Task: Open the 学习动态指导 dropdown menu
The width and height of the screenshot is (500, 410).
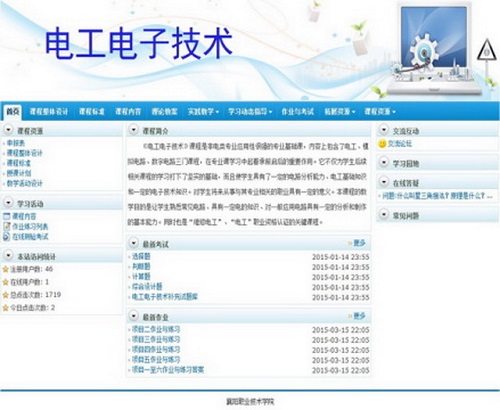Action: click(250, 111)
